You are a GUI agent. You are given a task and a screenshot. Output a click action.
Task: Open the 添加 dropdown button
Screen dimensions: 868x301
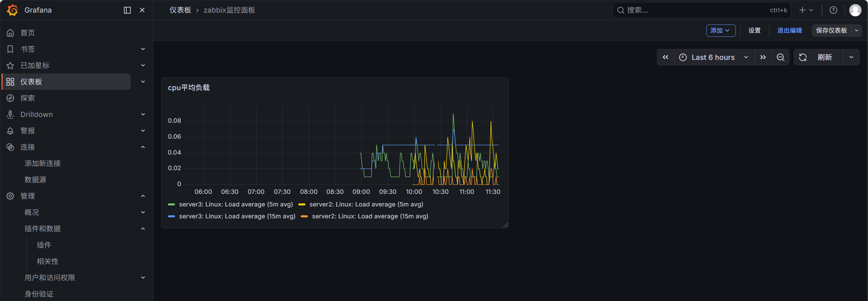721,30
